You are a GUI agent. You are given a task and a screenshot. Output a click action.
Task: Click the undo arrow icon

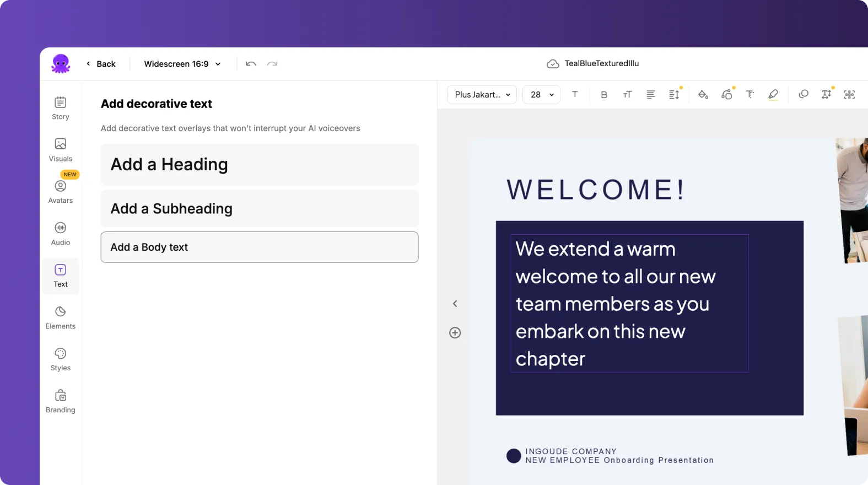pos(251,64)
